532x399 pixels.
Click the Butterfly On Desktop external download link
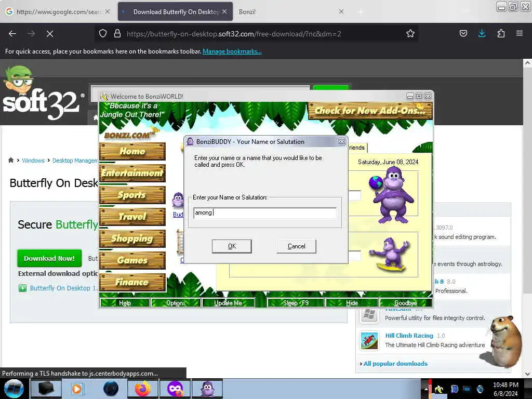click(x=63, y=288)
